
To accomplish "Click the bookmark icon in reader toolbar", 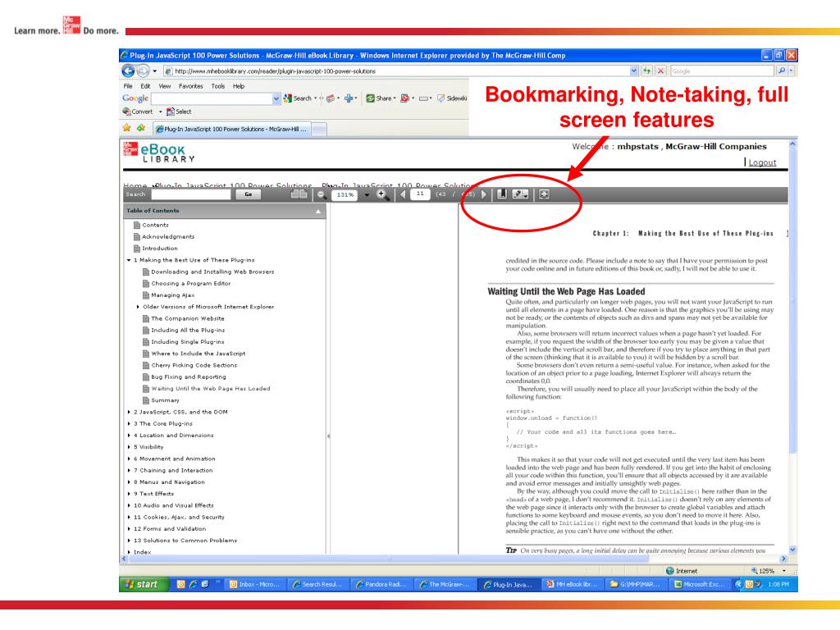I will click(501, 194).
